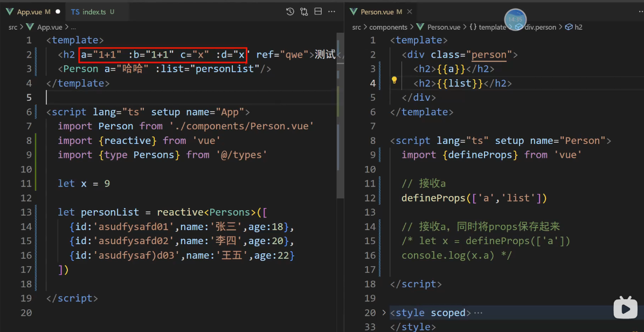
Task: Click a="哈哈" attribute on Person tag
Action: point(126,68)
